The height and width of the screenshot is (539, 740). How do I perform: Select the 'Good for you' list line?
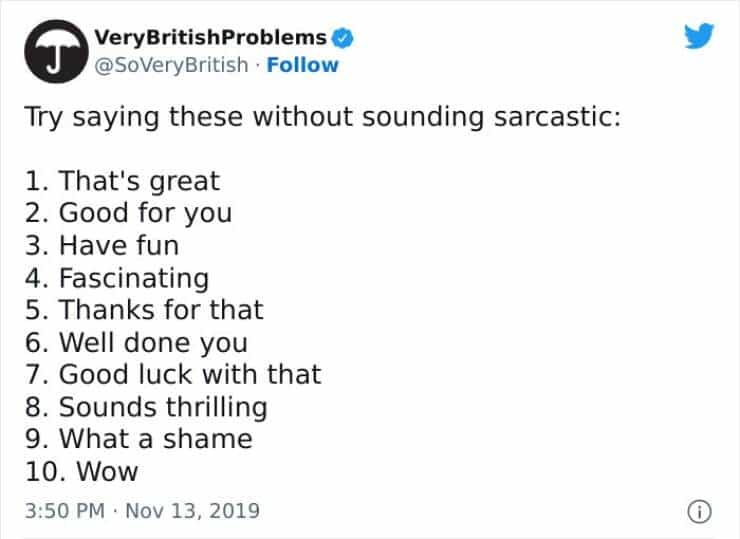(x=127, y=213)
